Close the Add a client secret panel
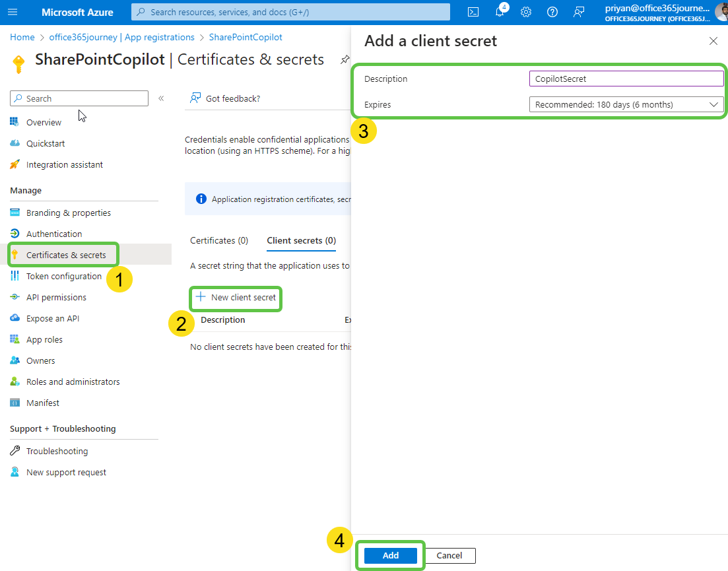 (x=713, y=41)
